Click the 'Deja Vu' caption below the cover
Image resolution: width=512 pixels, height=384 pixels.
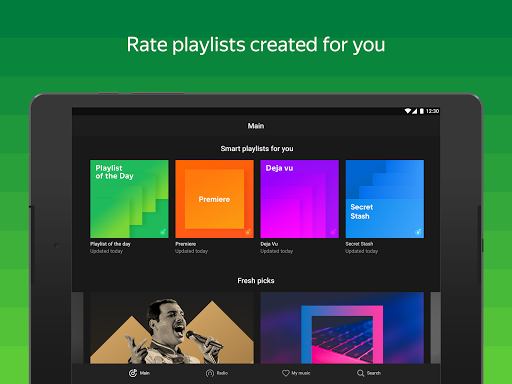coord(269,244)
